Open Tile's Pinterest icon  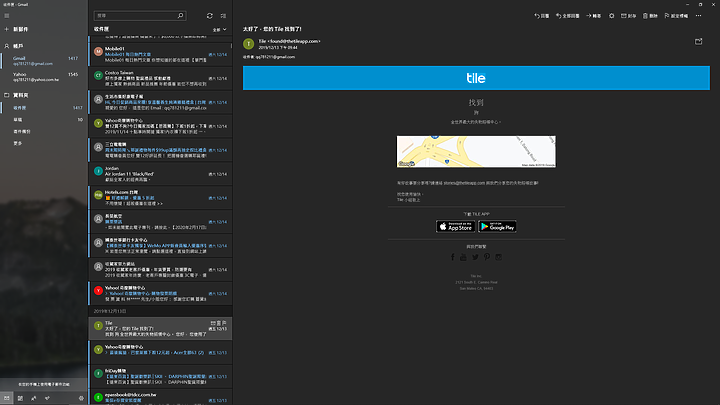click(x=487, y=257)
